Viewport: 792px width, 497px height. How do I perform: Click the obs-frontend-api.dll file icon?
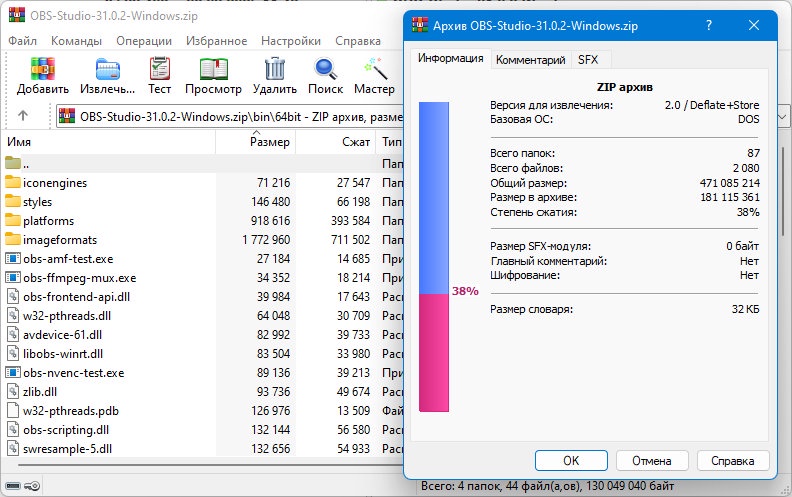click(x=13, y=296)
